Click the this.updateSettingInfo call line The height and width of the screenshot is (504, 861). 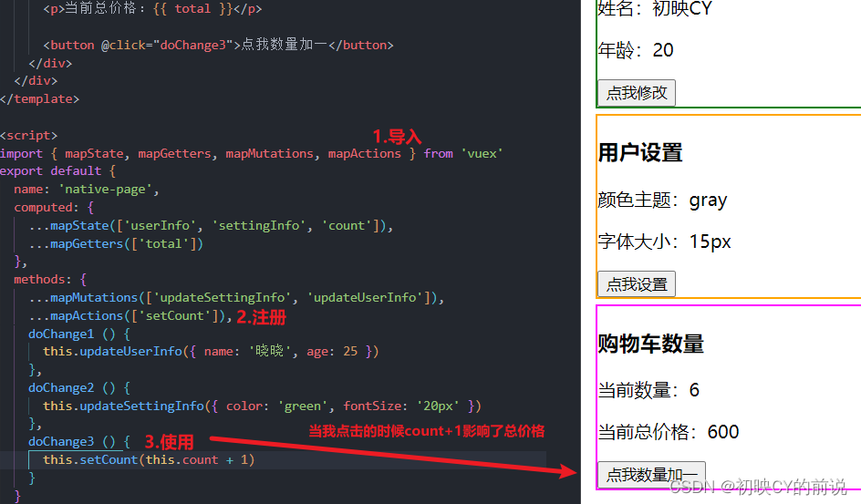coord(262,406)
